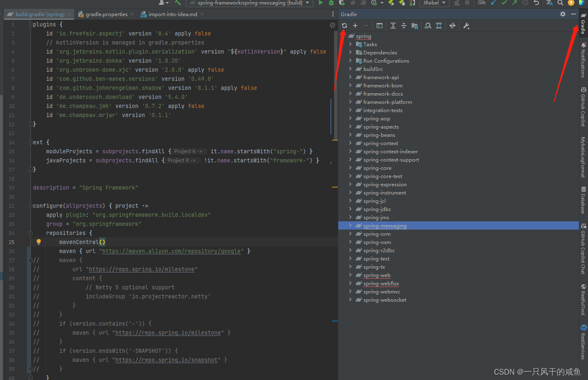Debug the selected configuration with bug icon
The image size is (588, 380).
pos(331,3)
